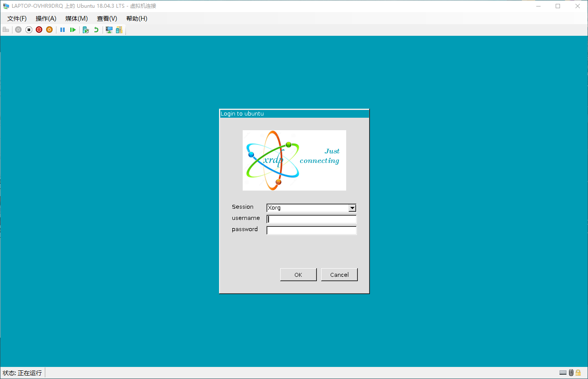Click the gray Start power icon

pyautogui.click(x=18, y=30)
